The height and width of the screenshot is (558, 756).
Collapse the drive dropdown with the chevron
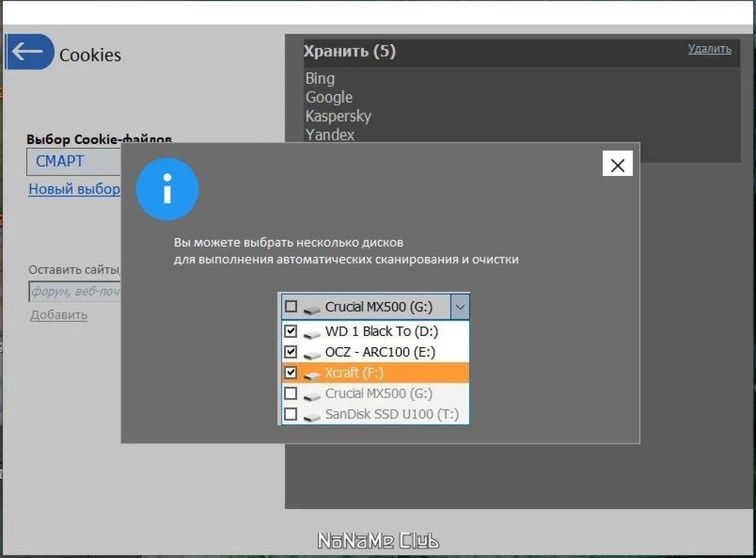coord(460,307)
